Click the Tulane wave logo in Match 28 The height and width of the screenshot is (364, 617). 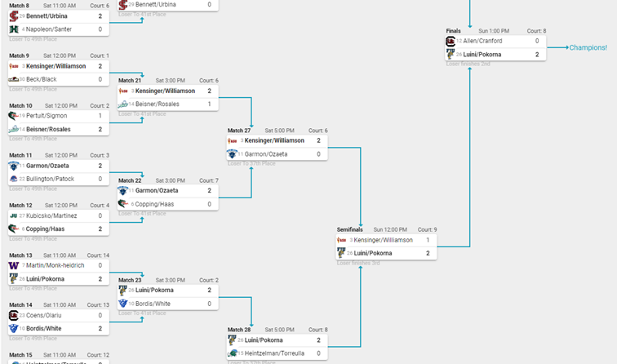232,353
